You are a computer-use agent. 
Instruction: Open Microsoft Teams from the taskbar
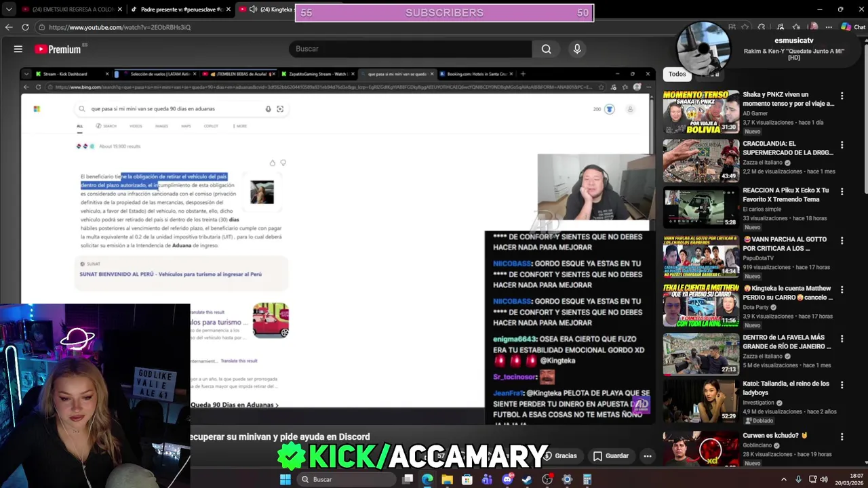click(487, 479)
